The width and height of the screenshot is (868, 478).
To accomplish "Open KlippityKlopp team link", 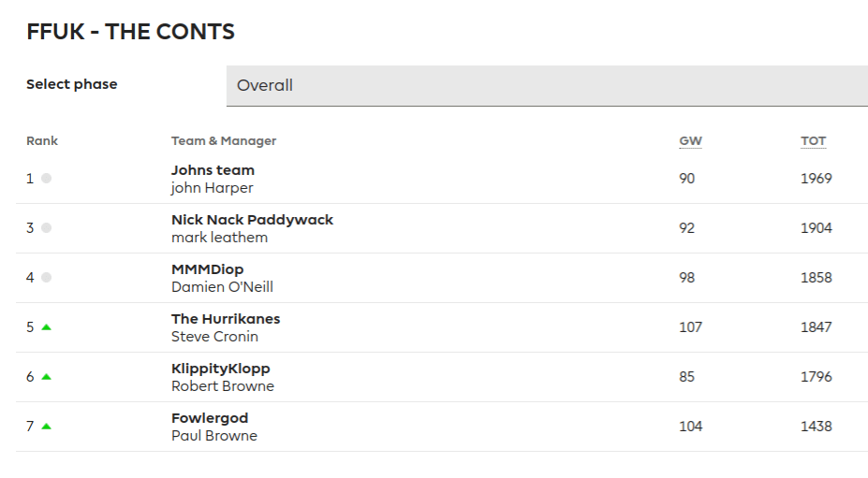I will pos(220,369).
